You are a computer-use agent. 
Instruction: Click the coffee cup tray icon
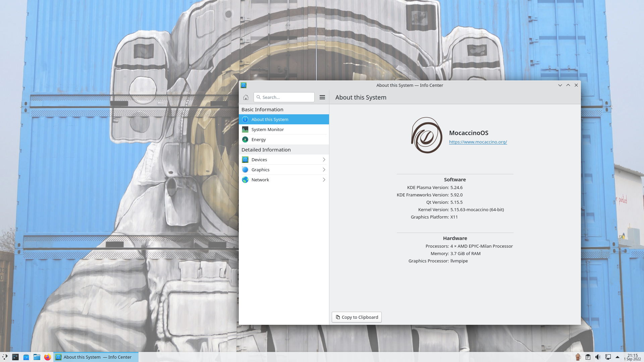578,357
